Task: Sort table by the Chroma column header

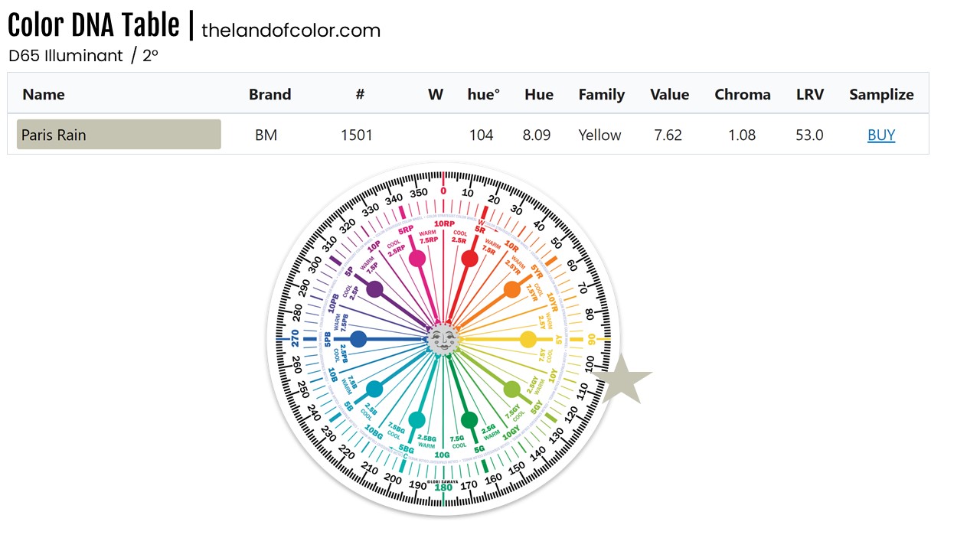Action: (x=742, y=95)
